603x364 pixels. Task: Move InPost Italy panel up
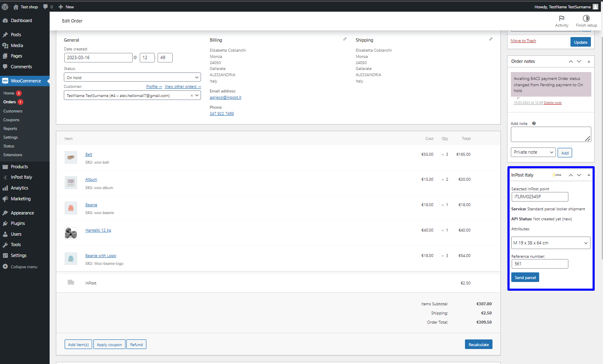pos(570,175)
